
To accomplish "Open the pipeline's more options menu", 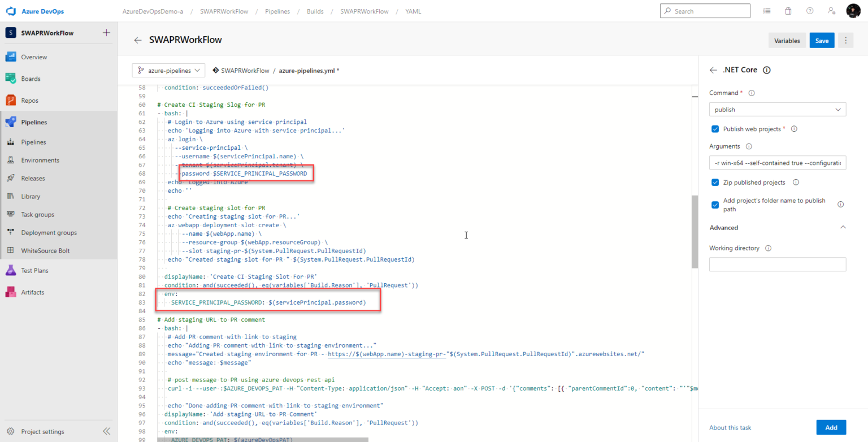I will (x=846, y=40).
